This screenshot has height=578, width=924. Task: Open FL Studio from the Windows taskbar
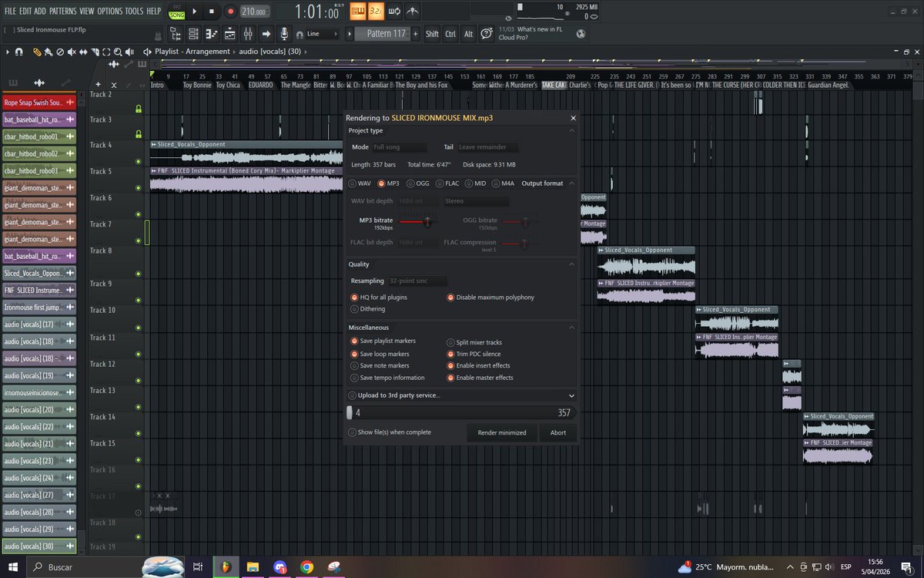click(x=226, y=566)
